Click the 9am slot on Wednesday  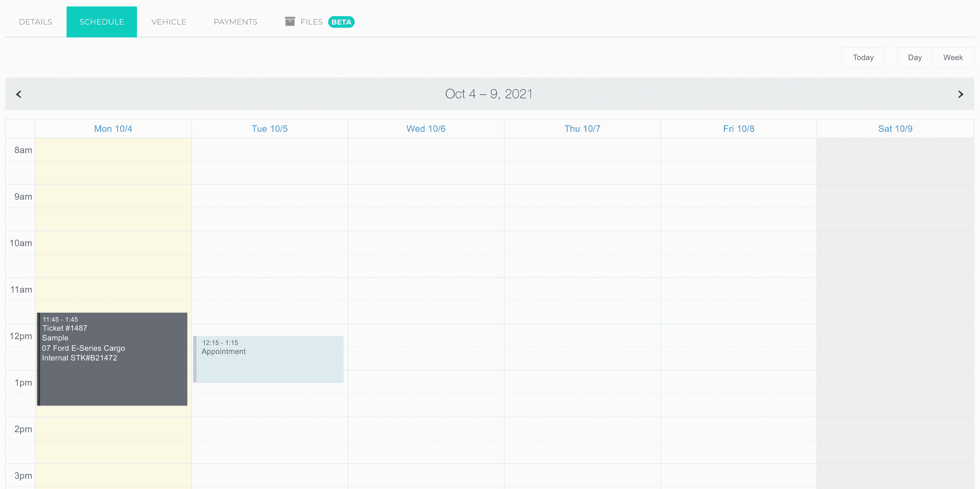point(426,196)
